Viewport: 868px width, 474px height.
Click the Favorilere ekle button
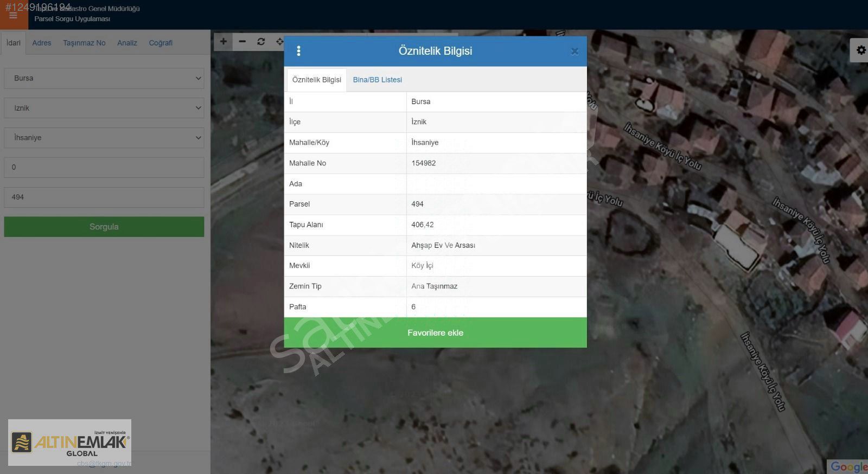tap(435, 332)
